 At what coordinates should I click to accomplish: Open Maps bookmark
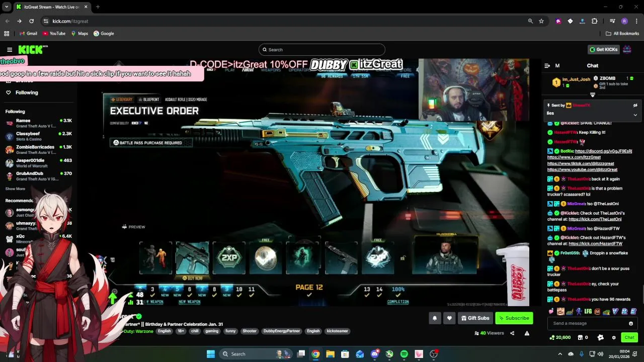pos(79,34)
